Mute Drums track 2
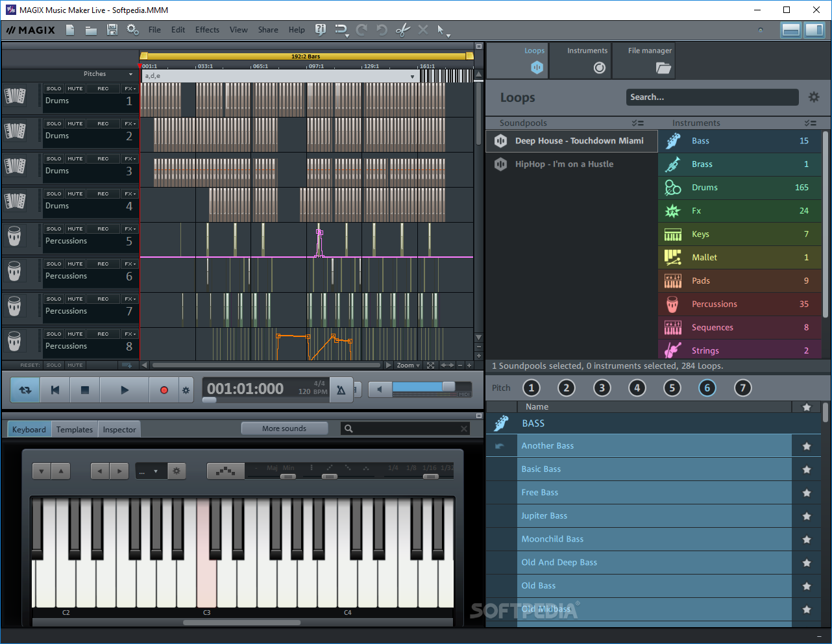Screen dimensions: 832x644 [x=75, y=123]
